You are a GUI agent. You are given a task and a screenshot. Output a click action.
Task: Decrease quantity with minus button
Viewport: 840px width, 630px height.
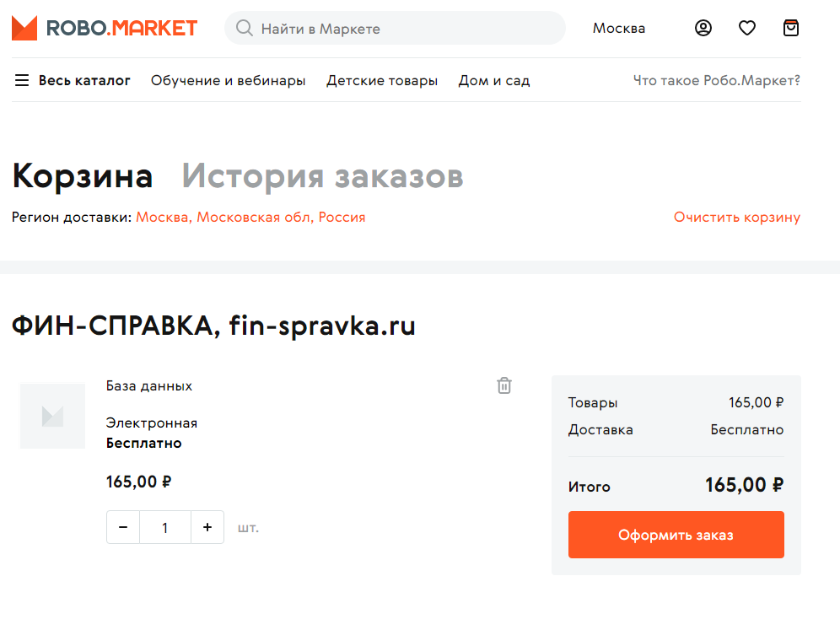point(123,527)
